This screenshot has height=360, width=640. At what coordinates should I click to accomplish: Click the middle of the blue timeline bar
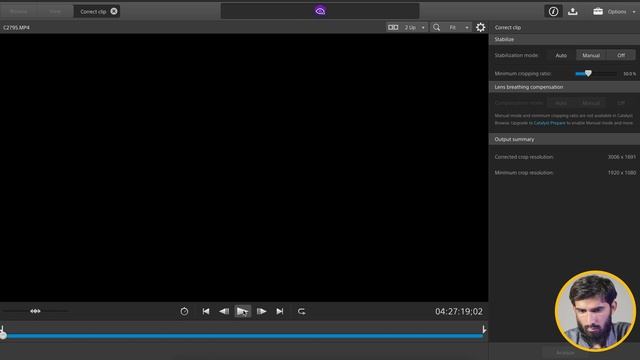[x=244, y=336]
